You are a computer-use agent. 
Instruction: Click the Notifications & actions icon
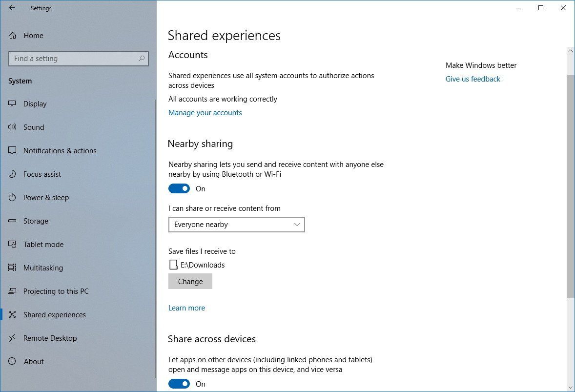(x=12, y=150)
